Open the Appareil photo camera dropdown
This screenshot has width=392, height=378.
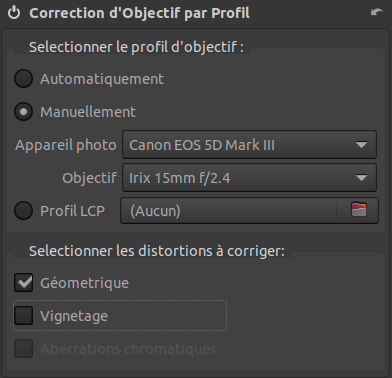click(x=249, y=145)
